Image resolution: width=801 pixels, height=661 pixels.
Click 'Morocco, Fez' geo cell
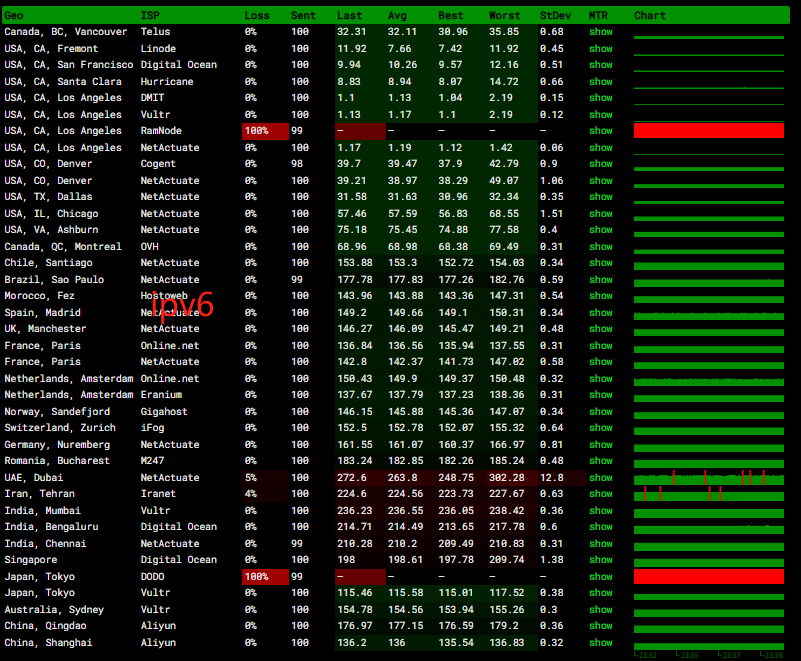tap(39, 296)
